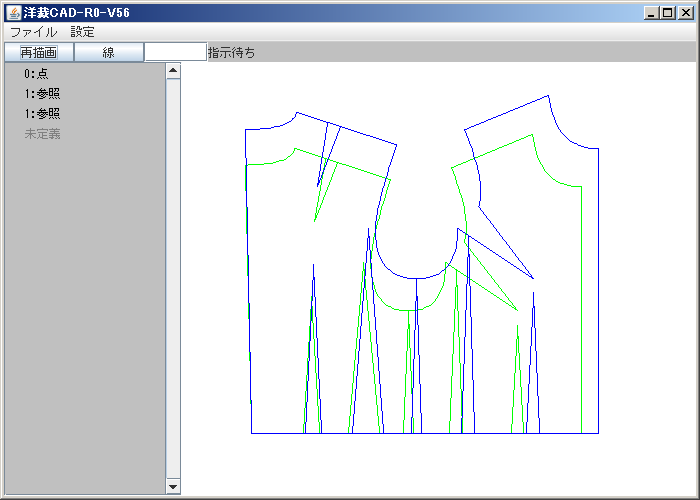Click the Java app icon in title bar
Screen dimensions: 700x500
click(x=13, y=12)
